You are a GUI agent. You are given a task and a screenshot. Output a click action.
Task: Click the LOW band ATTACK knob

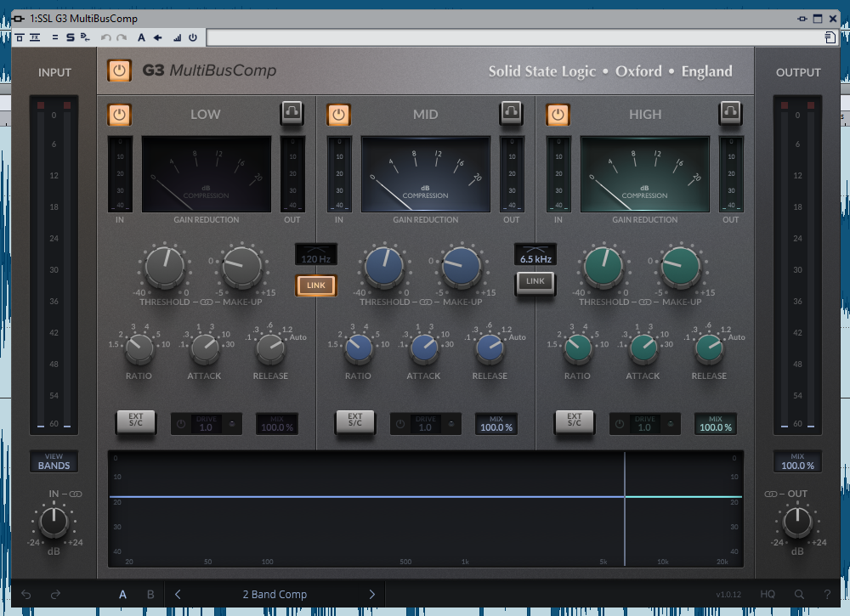click(205, 348)
